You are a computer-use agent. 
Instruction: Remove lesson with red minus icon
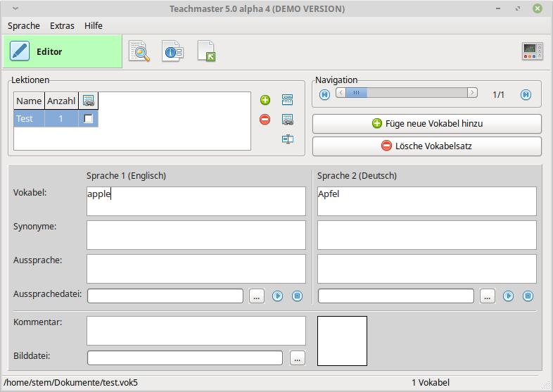265,120
